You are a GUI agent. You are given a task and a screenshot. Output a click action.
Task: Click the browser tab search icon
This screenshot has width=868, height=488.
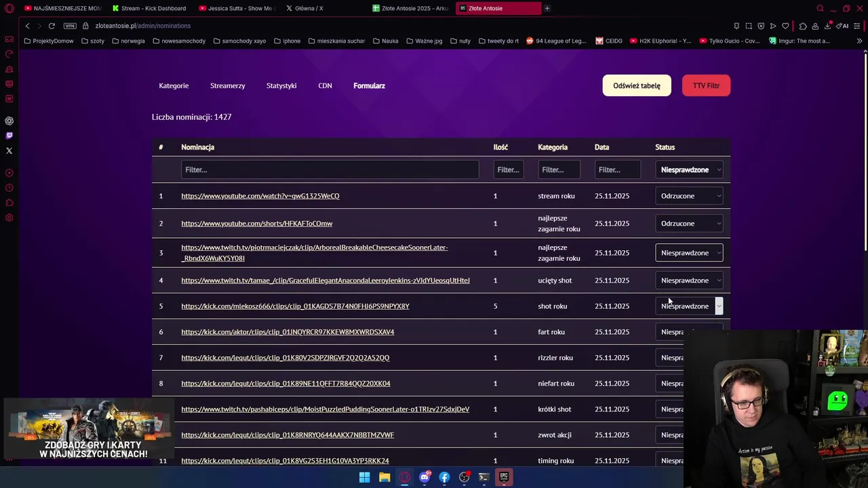[x=820, y=8]
